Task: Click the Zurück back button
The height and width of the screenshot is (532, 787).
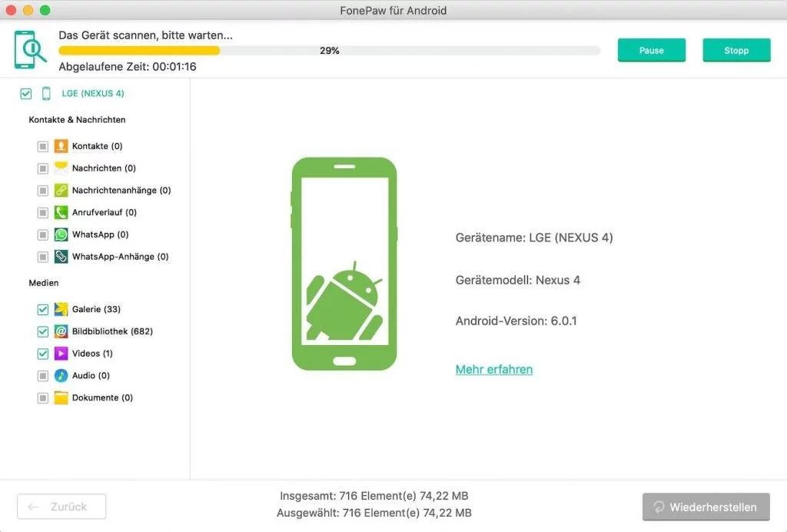Action: click(61, 507)
